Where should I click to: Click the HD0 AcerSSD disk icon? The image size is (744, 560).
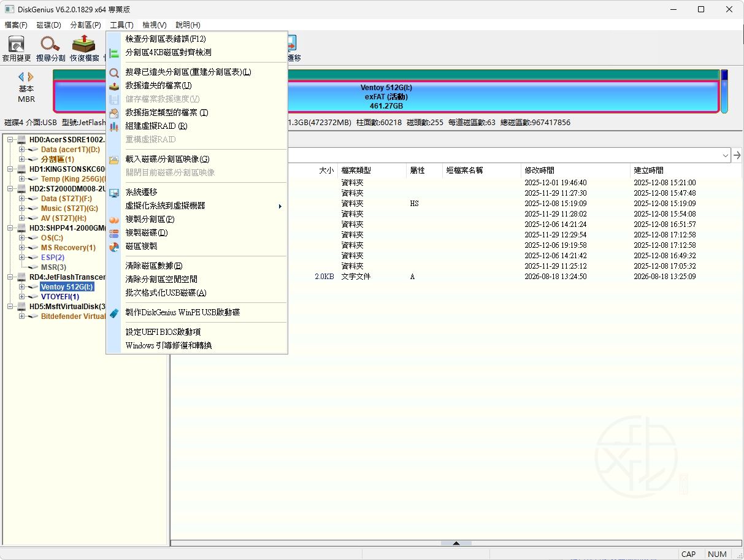click(22, 140)
